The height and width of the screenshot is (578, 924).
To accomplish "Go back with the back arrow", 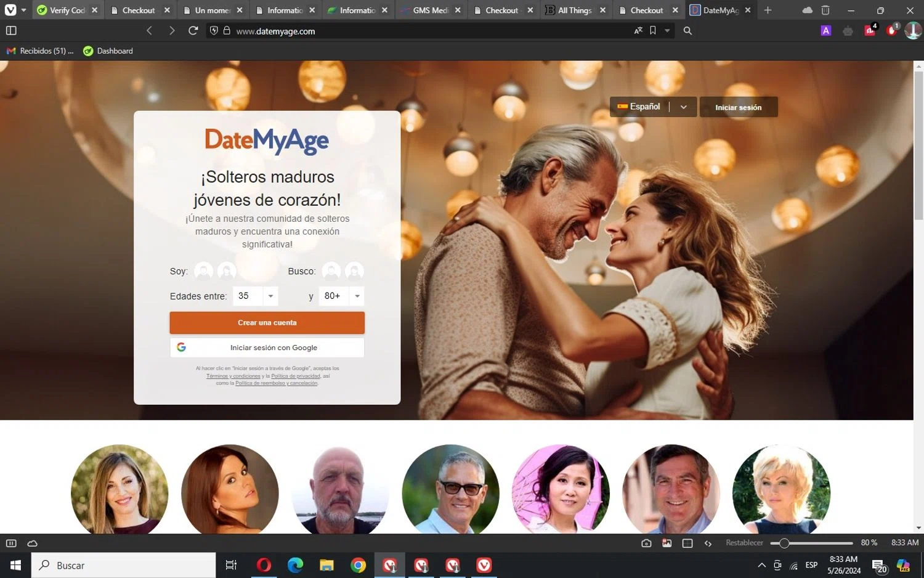I will pos(149,30).
